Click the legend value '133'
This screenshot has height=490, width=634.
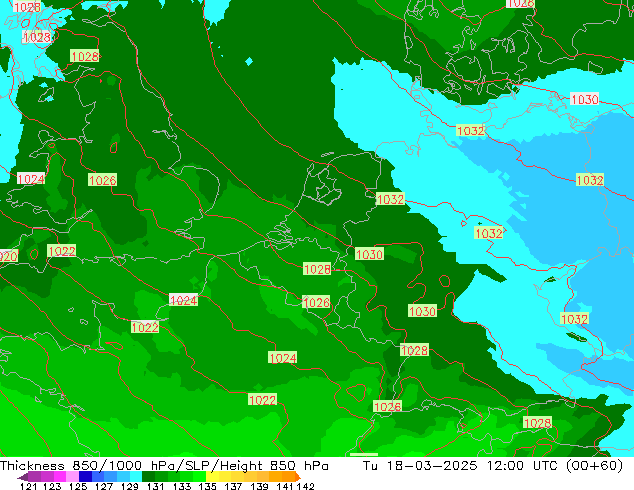click(182, 486)
